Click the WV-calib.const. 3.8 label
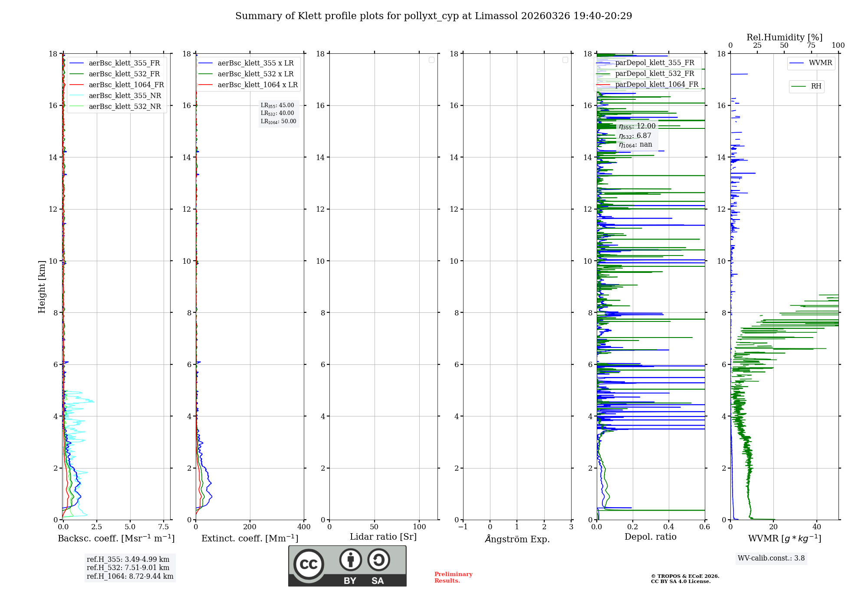868x590 pixels. pos(771,558)
